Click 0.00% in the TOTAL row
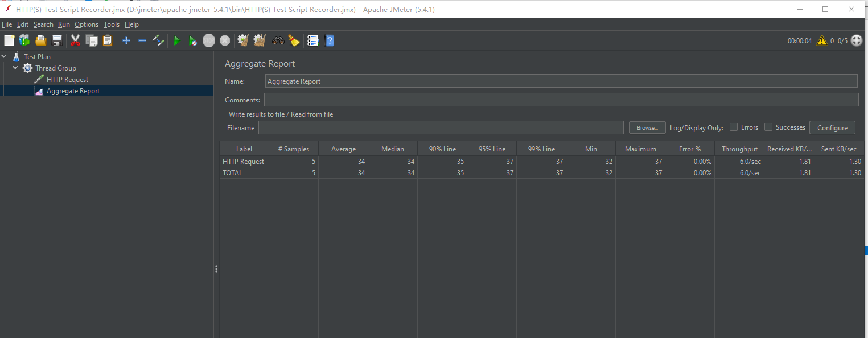Viewport: 868px width, 338px height. point(701,173)
